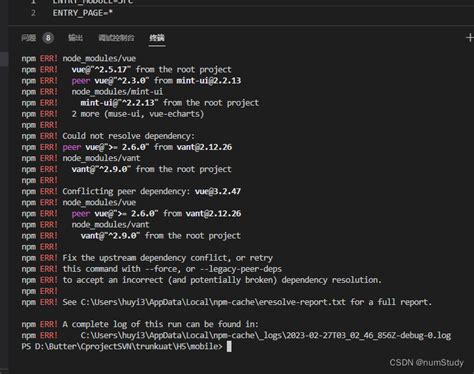Select the 终端 (Terminal) tab
The width and height of the screenshot is (474, 374).
point(157,38)
